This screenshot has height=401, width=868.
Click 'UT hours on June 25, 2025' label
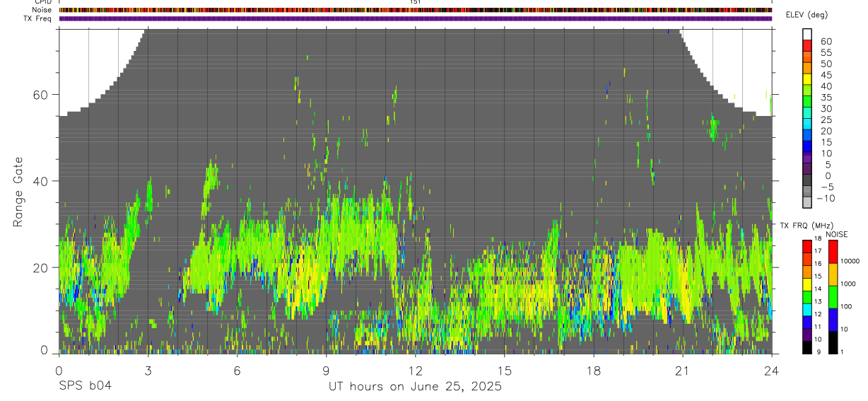[x=415, y=386]
